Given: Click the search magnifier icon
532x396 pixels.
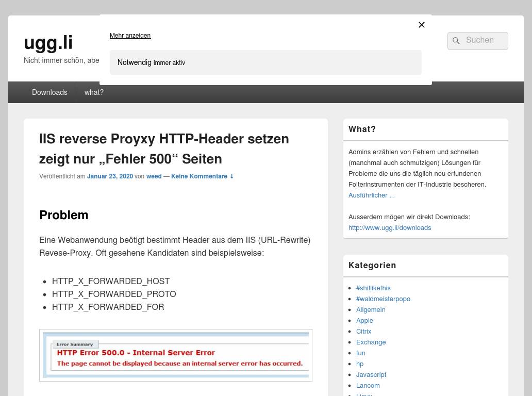Looking at the screenshot, I should click(456, 41).
